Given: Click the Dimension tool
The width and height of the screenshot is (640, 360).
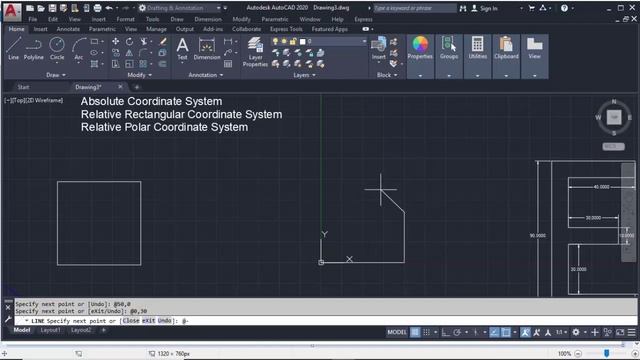Looking at the screenshot, I should point(207,49).
